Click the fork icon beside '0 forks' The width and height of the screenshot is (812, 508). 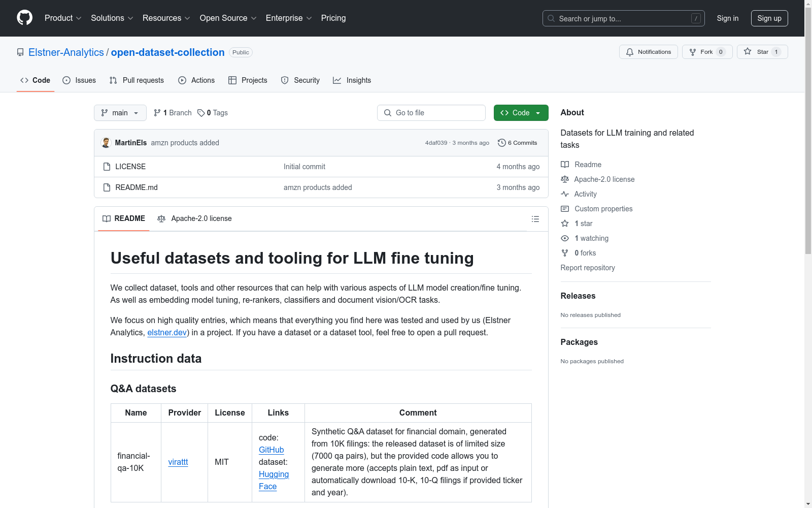coord(565,253)
